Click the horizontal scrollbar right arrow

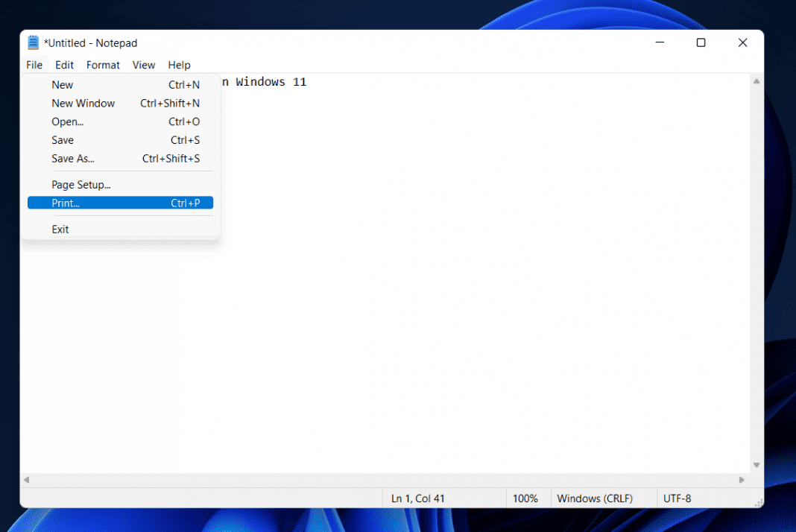pos(742,480)
